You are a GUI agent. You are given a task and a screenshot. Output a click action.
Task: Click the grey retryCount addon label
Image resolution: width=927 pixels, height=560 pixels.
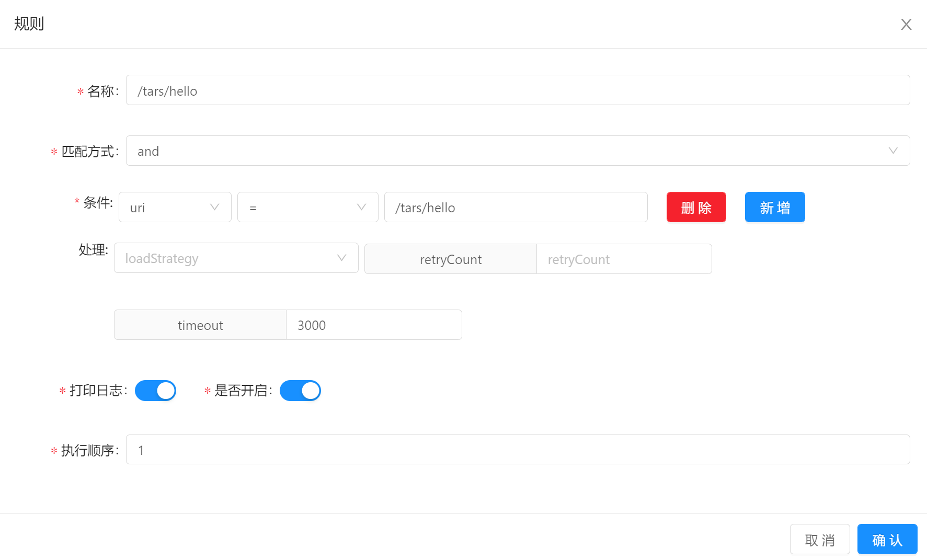pyautogui.click(x=450, y=259)
